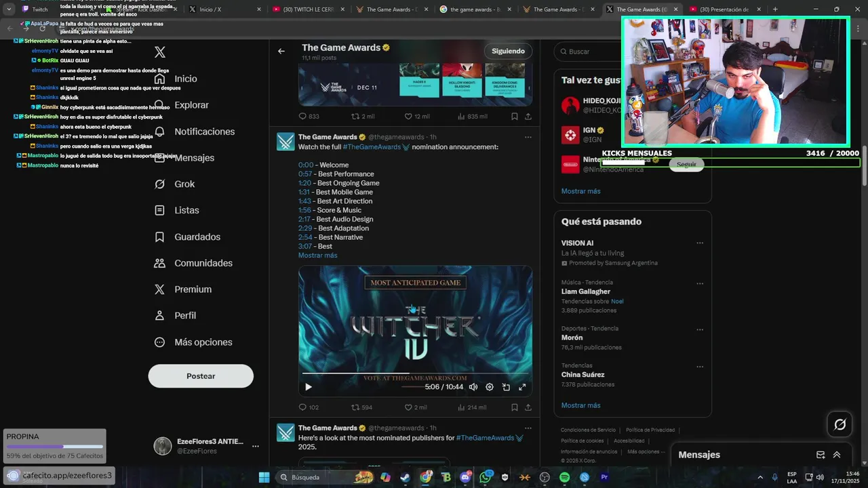This screenshot has width=868, height=488.
Task: Open options for Morón trend
Action: pyautogui.click(x=700, y=329)
